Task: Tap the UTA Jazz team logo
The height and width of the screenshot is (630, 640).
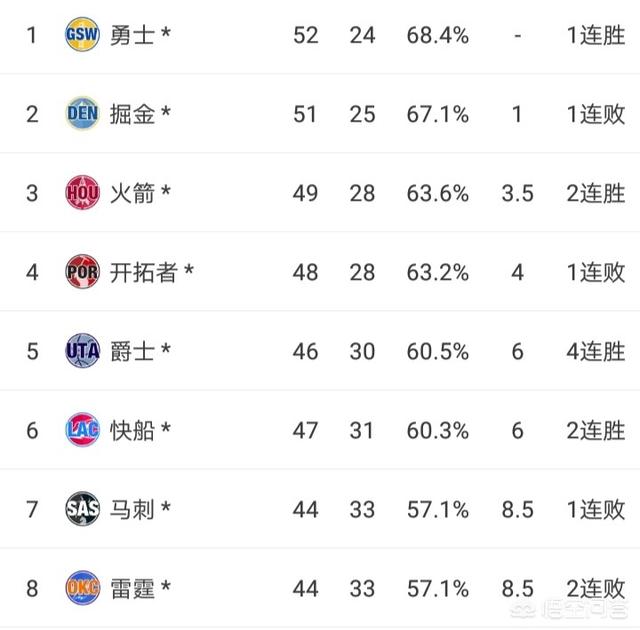Action: click(x=82, y=351)
